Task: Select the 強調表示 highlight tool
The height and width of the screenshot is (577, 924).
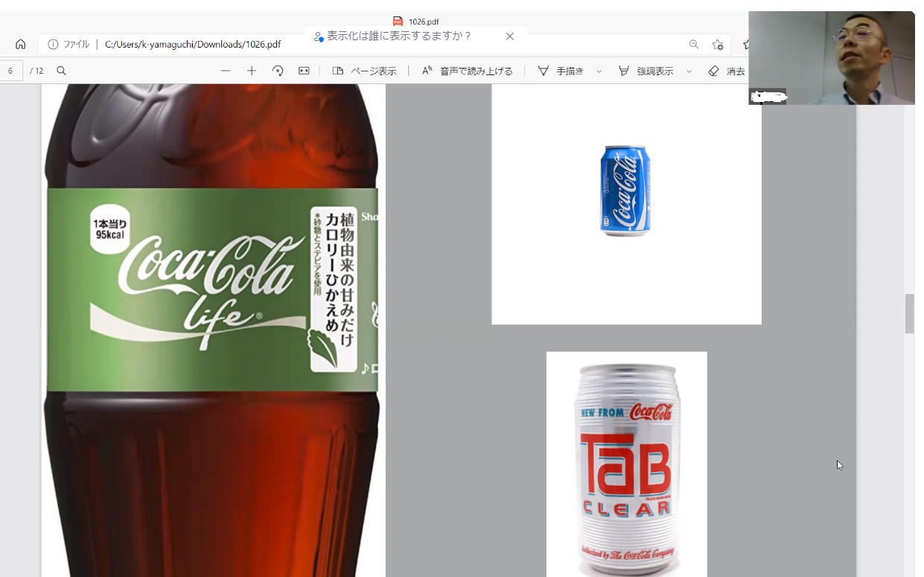Action: coord(646,71)
